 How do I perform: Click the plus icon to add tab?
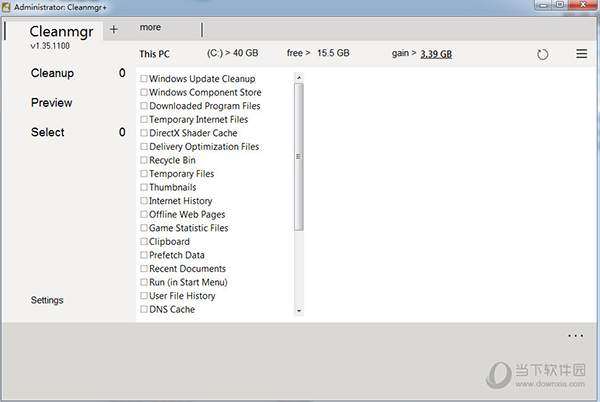click(114, 29)
